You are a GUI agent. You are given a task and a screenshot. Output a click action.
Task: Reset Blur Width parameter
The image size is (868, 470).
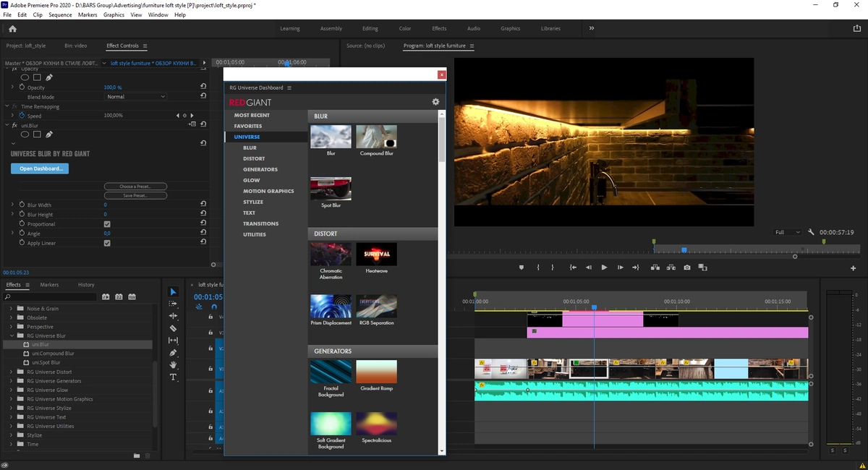tap(203, 205)
